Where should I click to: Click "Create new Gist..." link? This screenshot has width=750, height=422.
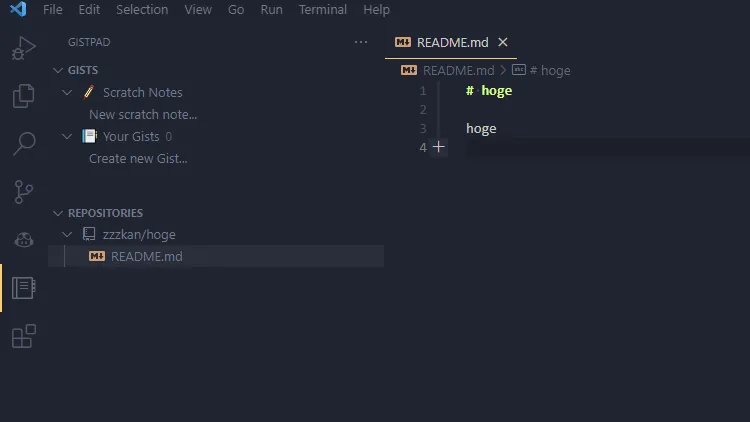point(138,158)
